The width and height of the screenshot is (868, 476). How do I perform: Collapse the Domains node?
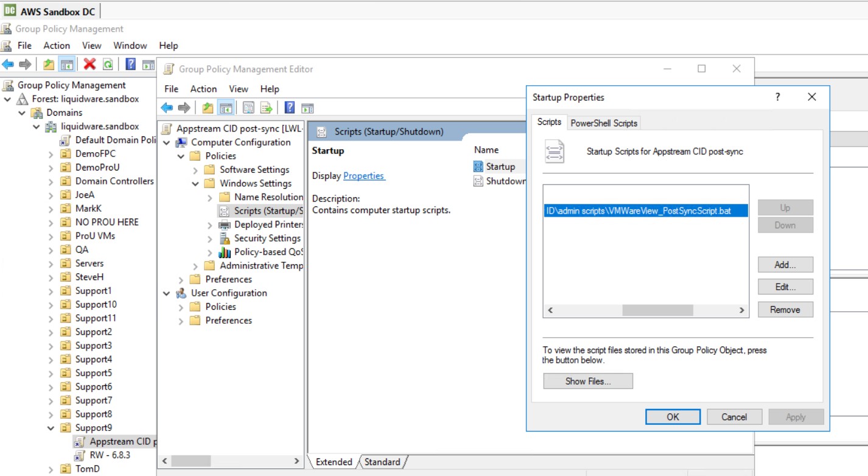pyautogui.click(x=22, y=113)
